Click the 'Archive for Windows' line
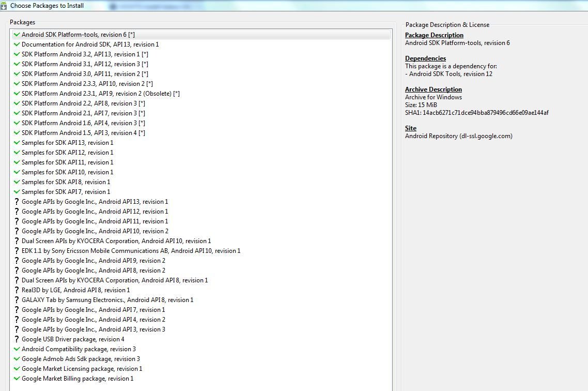588x391 pixels. [434, 97]
